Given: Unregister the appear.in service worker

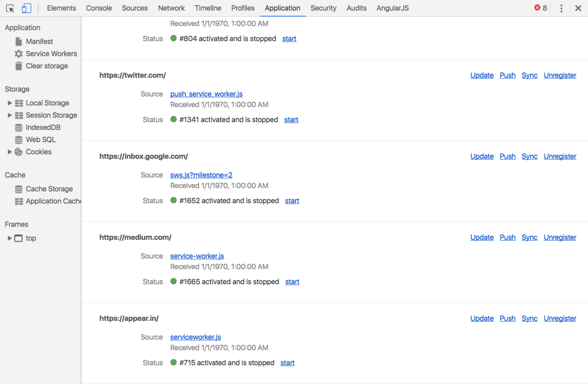Looking at the screenshot, I should (560, 319).
